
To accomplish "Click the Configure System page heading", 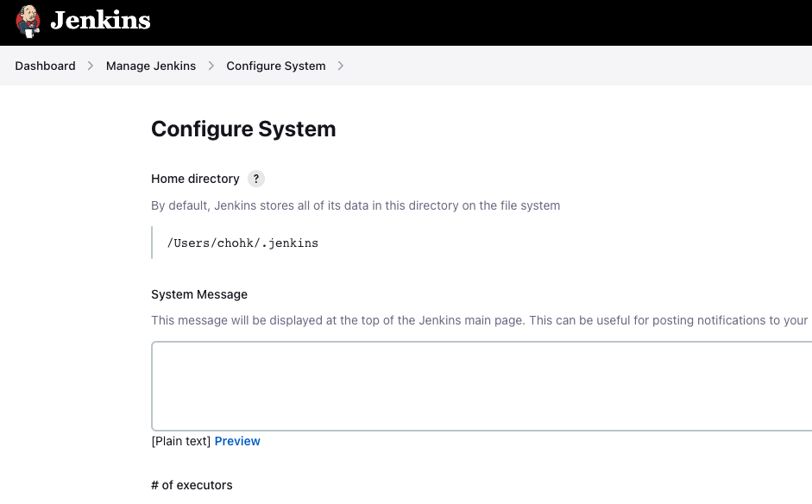I will pyautogui.click(x=243, y=129).
